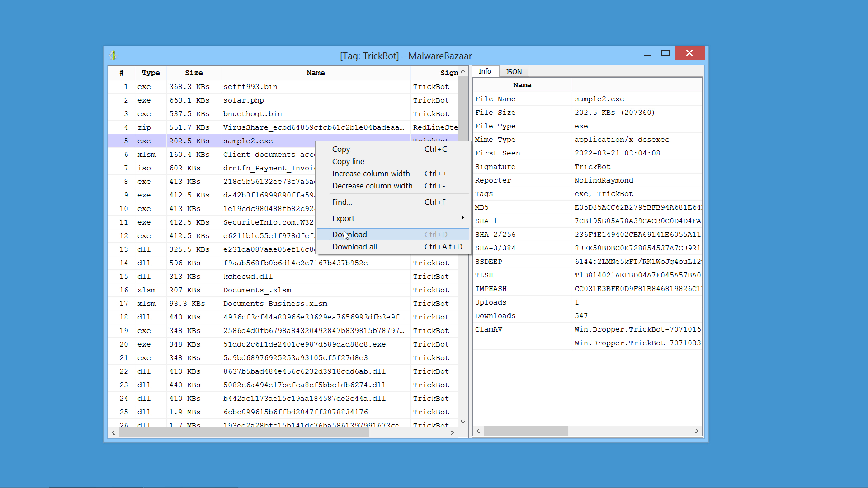The height and width of the screenshot is (488, 868).
Task: Click the File Size value 202.5 KBs (207360)
Action: (x=614, y=113)
